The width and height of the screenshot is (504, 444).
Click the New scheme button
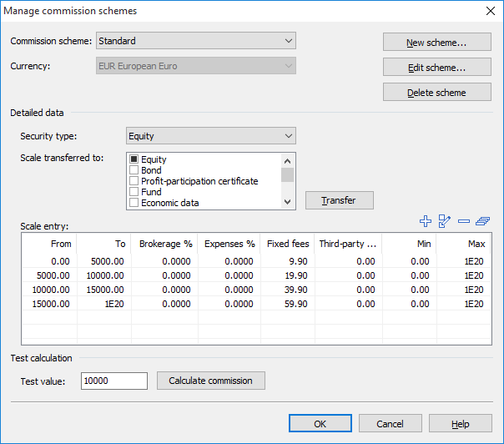point(436,43)
